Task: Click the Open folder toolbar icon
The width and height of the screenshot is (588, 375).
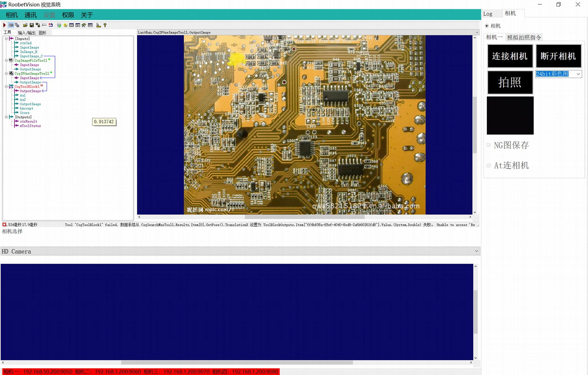Action: (x=25, y=25)
